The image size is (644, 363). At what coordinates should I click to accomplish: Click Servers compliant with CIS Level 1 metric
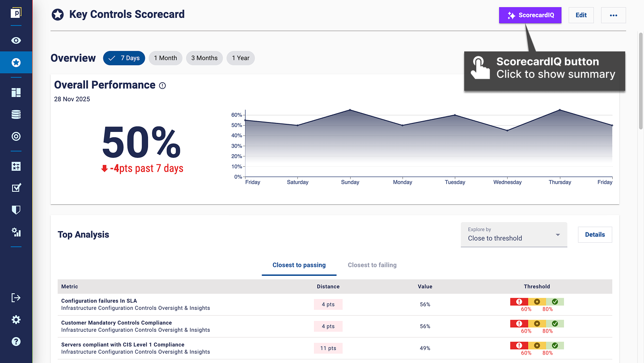click(123, 345)
